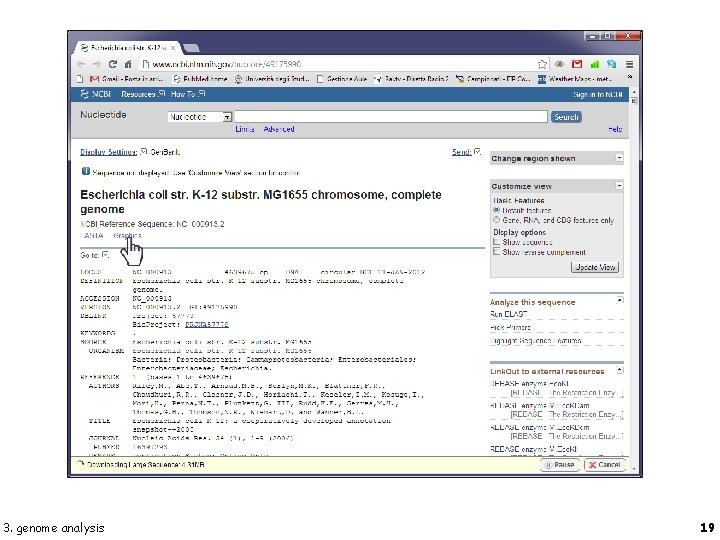Open the How To menu in NCBI header
This screenshot has width=720, height=540.
(188, 94)
